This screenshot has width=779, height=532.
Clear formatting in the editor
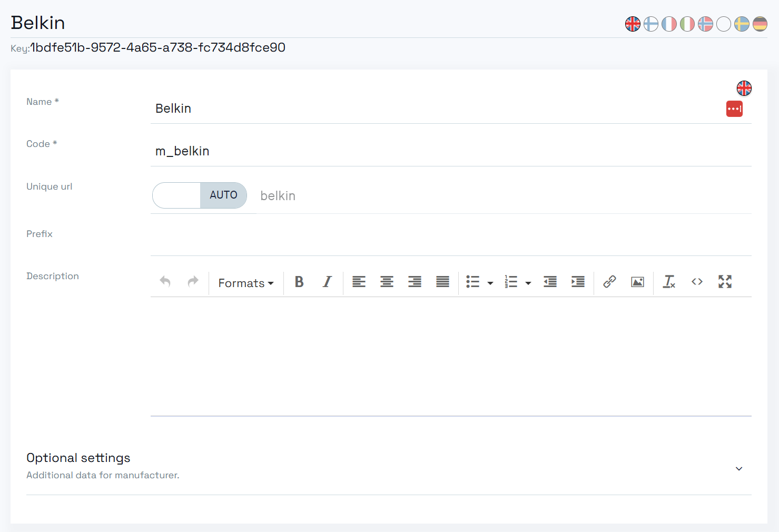[669, 282]
